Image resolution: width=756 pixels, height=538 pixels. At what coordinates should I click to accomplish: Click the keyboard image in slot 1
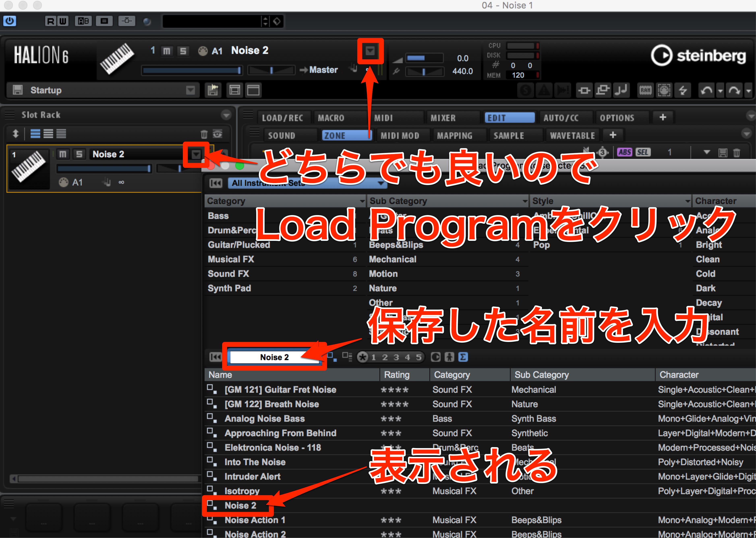[28, 167]
